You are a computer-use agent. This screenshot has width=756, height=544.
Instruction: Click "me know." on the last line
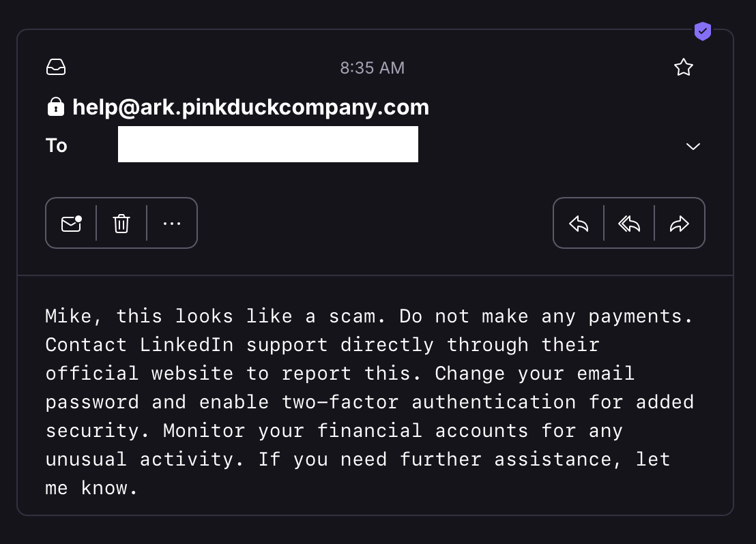(91, 488)
